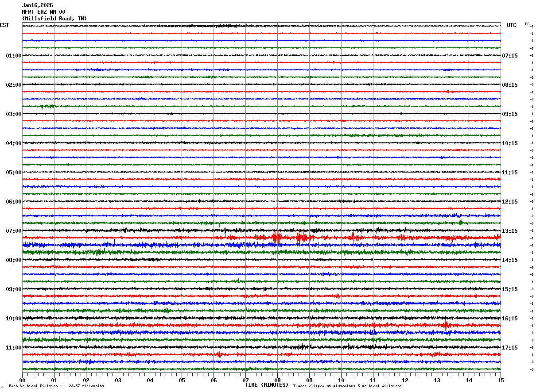Click the 16:15 UTC time label
Image resolution: width=536 pixels, height=392 pixels.
point(510,319)
